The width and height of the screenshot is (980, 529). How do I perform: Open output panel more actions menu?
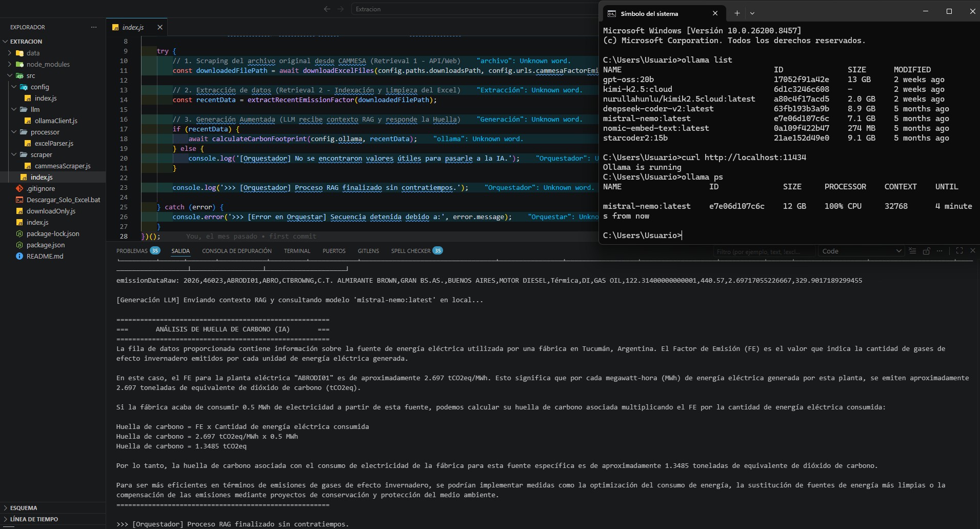tap(939, 251)
